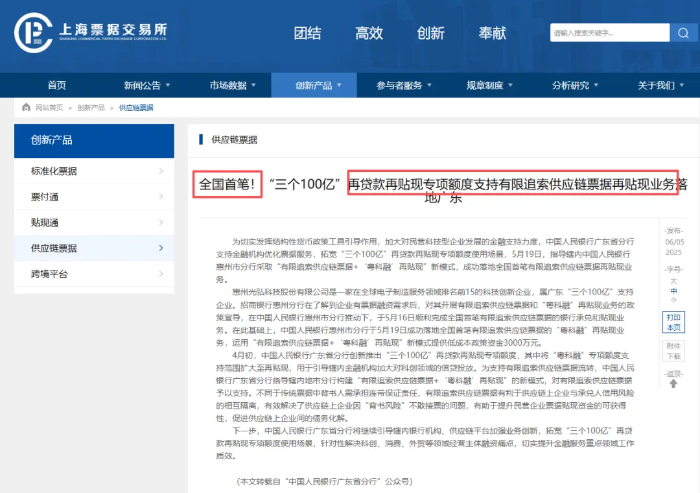This screenshot has height=493, width=700.
Task: Open the 新闻公告 navigation menu
Action: coord(142,85)
